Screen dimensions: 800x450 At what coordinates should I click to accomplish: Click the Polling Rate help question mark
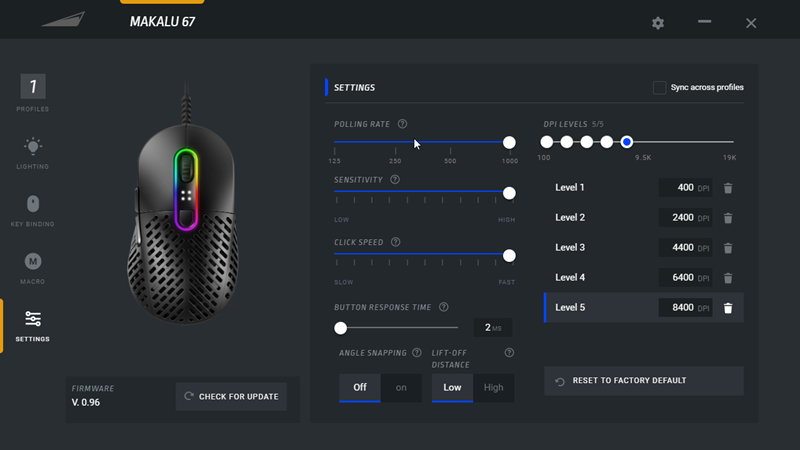coord(402,124)
